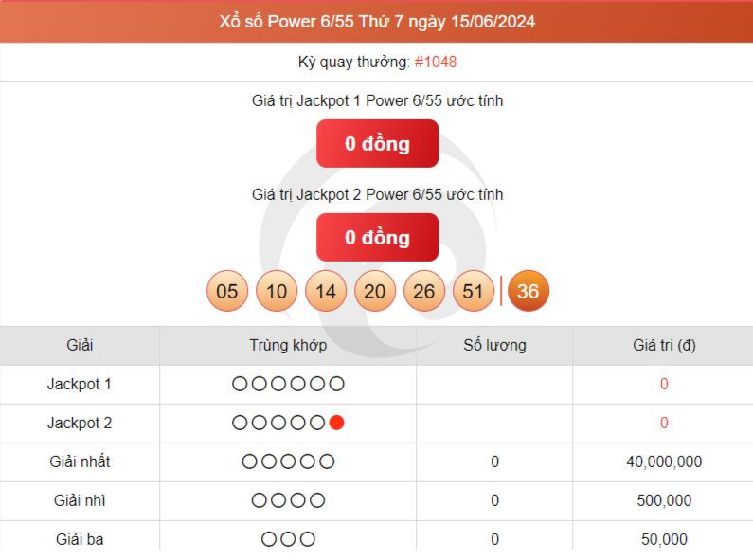Open draw period link #1048
Viewport: 753px width, 560px height.
tap(436, 62)
